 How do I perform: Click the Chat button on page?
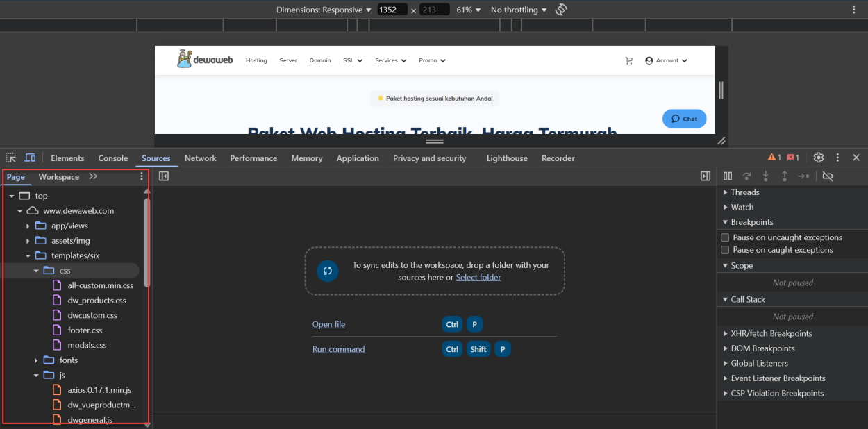click(x=684, y=119)
